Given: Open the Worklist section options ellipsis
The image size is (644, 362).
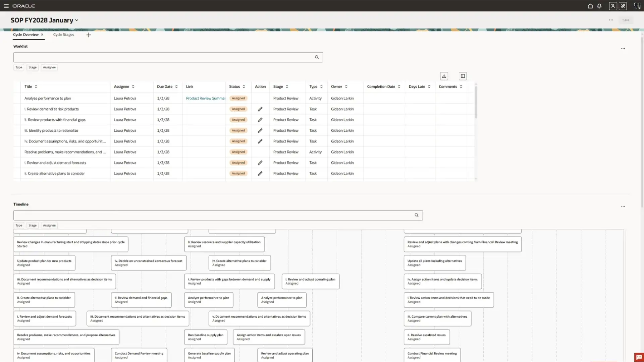Looking at the screenshot, I should [x=623, y=49].
